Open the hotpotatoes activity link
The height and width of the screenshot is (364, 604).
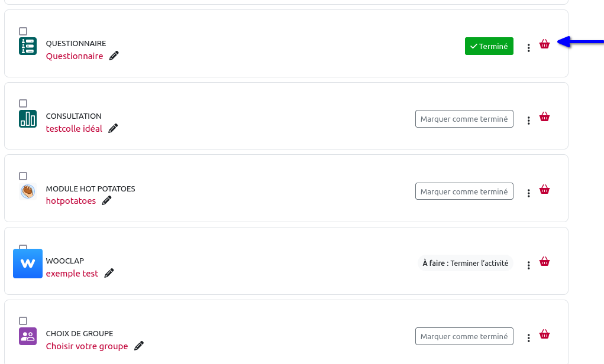pyautogui.click(x=71, y=201)
